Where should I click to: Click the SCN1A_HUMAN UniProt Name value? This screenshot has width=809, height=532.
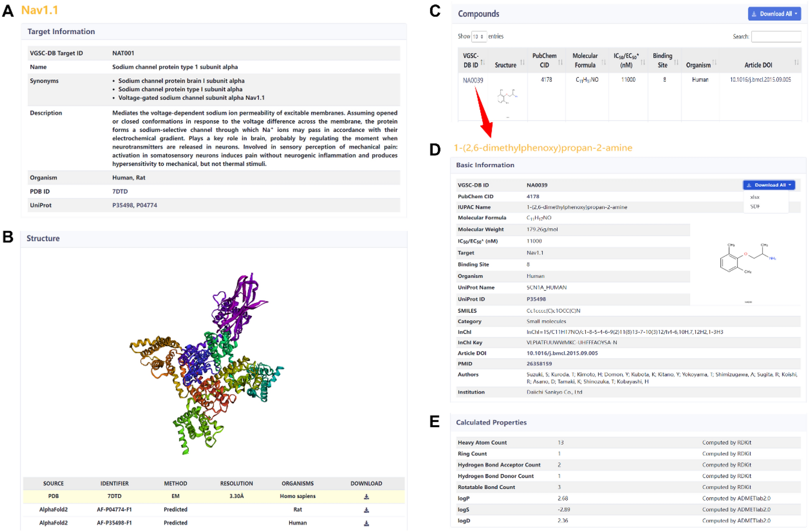tap(546, 287)
